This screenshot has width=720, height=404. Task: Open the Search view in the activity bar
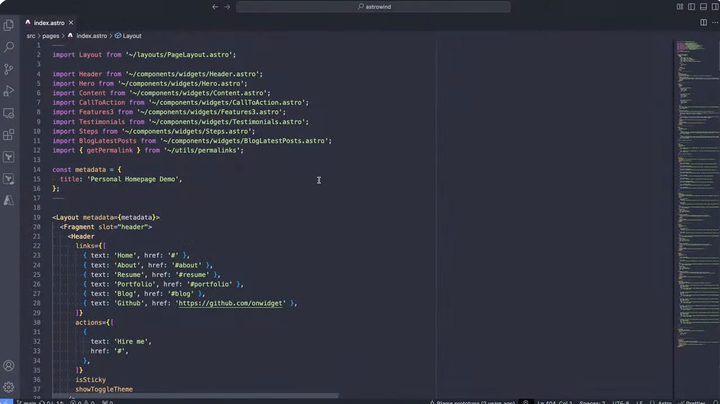click(x=9, y=47)
